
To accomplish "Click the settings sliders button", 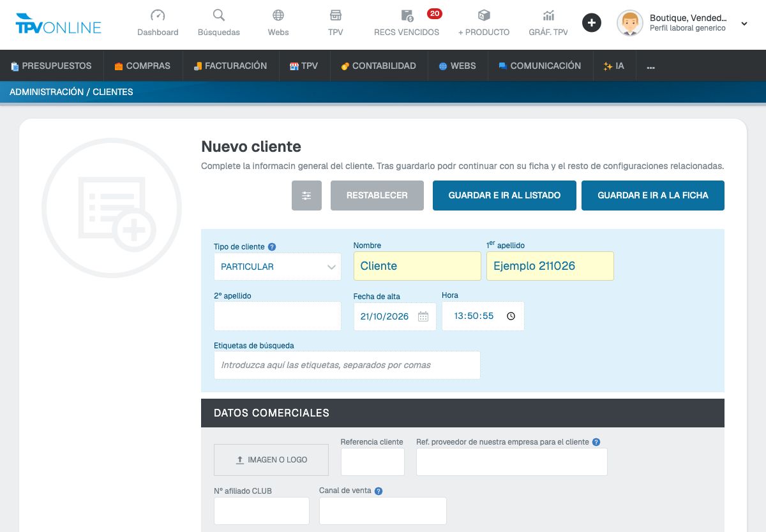I will click(306, 195).
